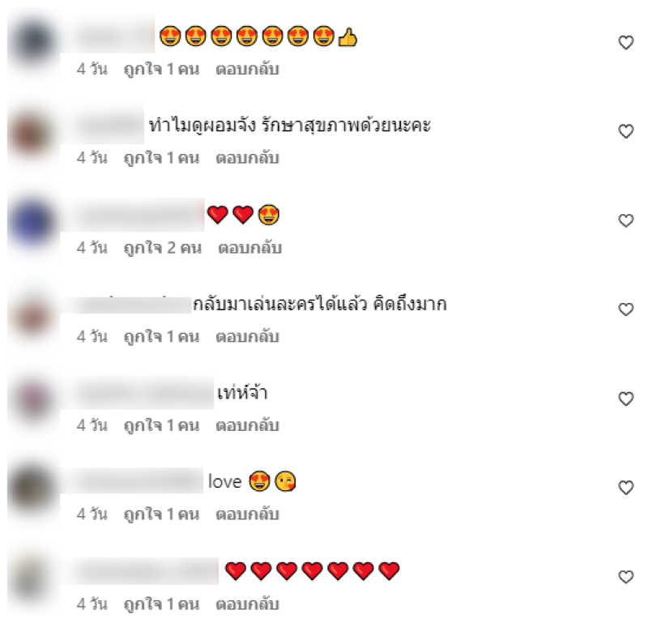Heart the 'love' emoji comment
Viewport: 648px width, 644px height.
[625, 488]
